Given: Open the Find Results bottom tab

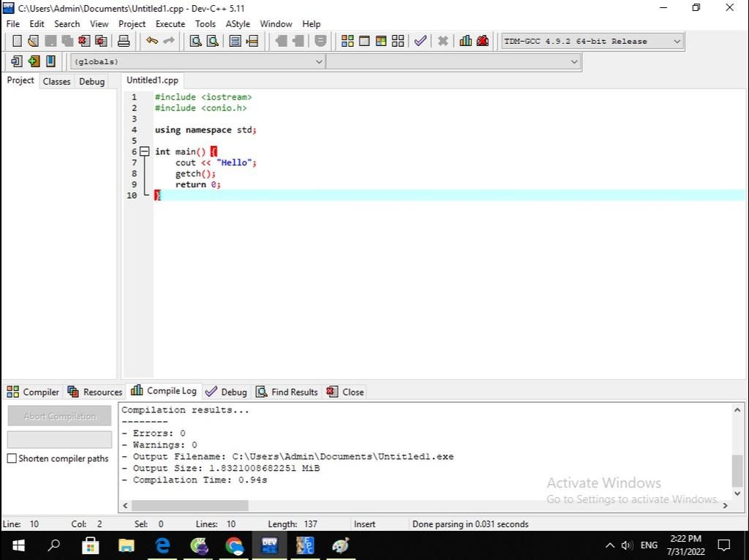Looking at the screenshot, I should [x=287, y=392].
